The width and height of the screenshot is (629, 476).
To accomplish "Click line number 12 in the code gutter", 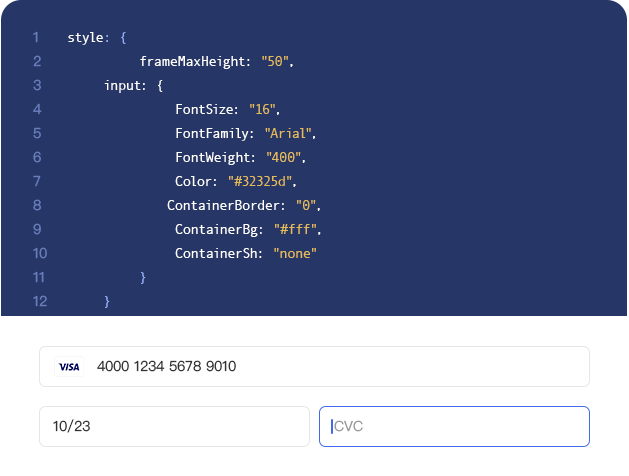I will 40,301.
